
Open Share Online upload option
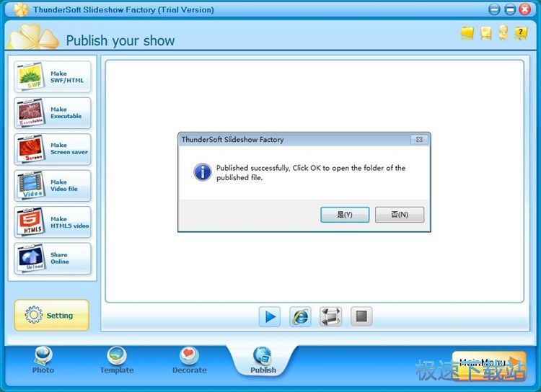click(x=53, y=258)
